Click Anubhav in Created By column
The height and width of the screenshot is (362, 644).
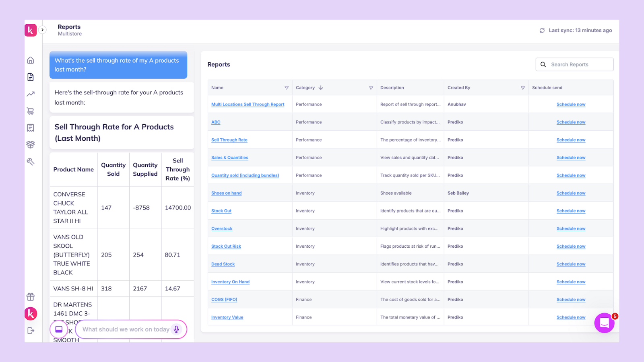point(457,105)
